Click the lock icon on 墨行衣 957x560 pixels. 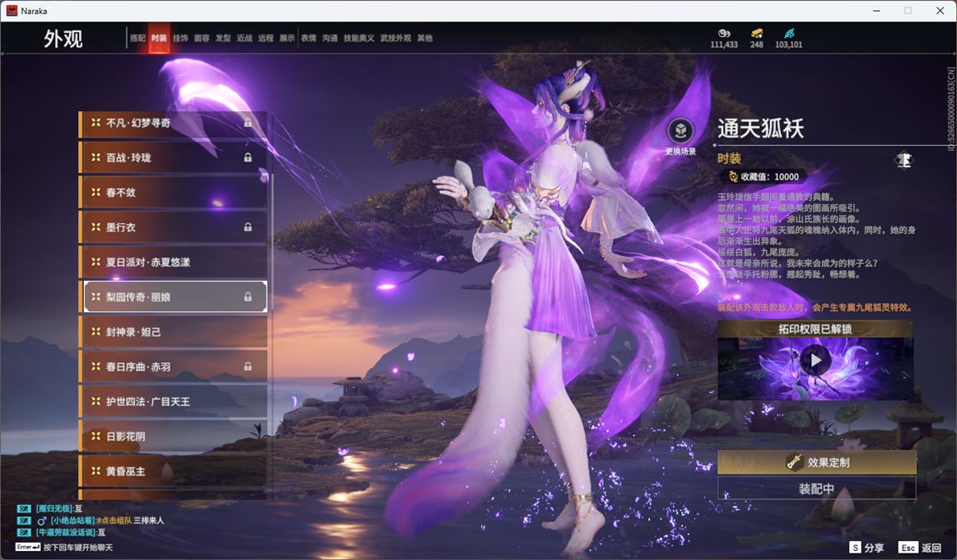click(248, 227)
